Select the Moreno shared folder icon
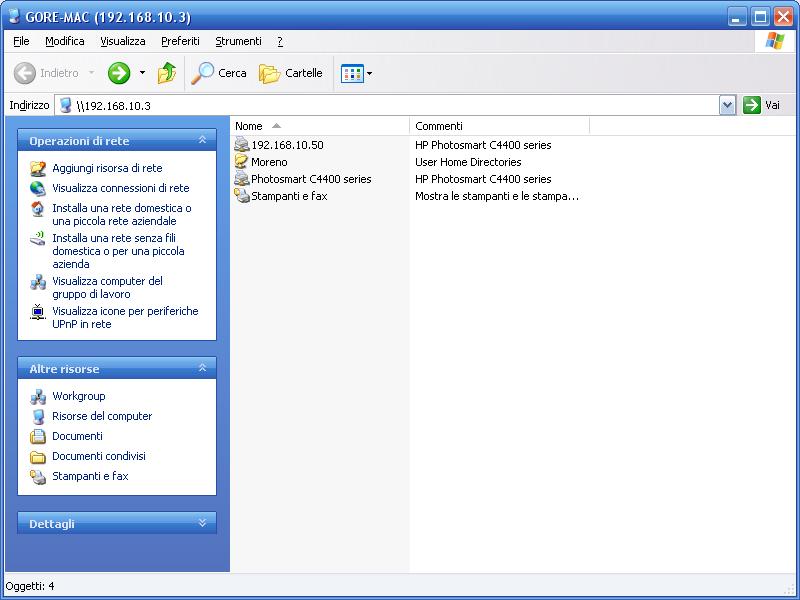Screen dimensions: 800x600 pos(241,162)
